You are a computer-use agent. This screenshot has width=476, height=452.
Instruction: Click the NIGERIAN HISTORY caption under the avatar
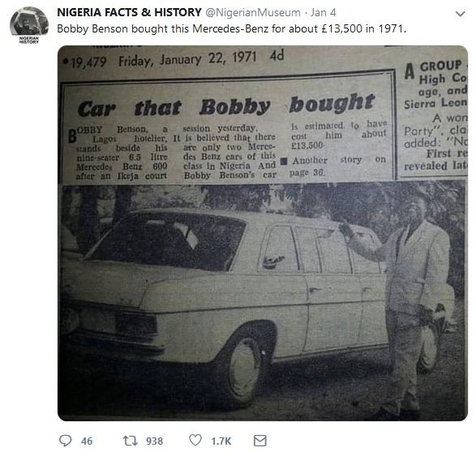29,40
